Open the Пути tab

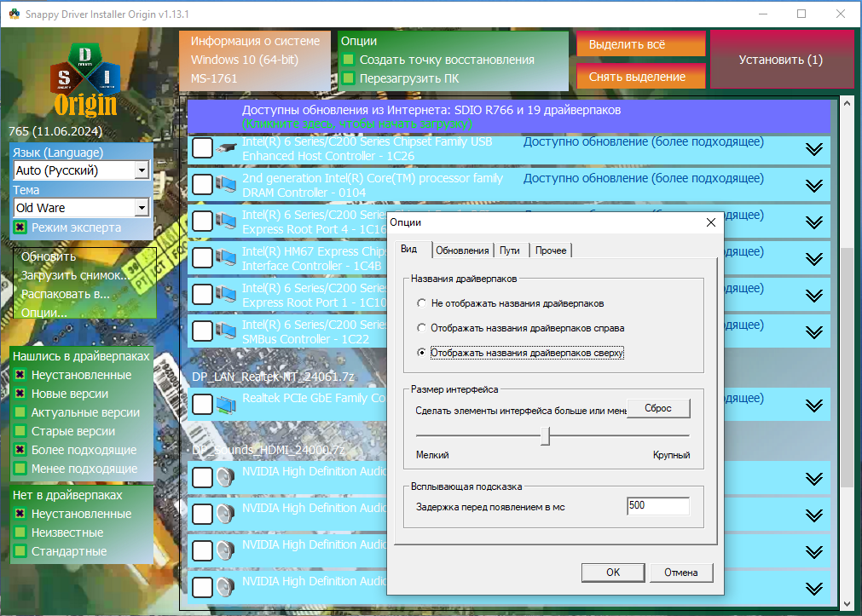click(x=510, y=250)
